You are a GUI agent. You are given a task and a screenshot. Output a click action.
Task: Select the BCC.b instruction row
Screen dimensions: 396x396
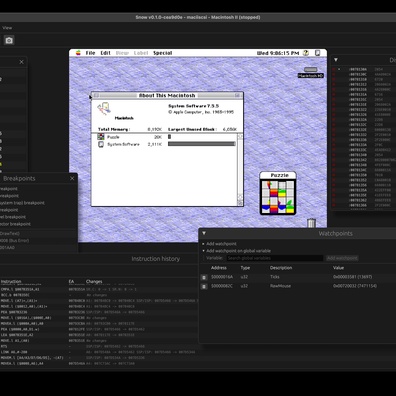(100, 295)
